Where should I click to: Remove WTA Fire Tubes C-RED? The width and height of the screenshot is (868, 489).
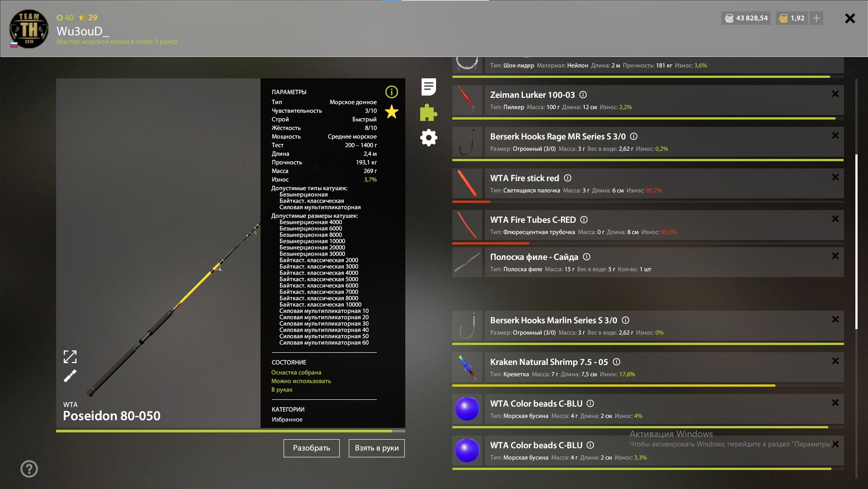coord(835,219)
